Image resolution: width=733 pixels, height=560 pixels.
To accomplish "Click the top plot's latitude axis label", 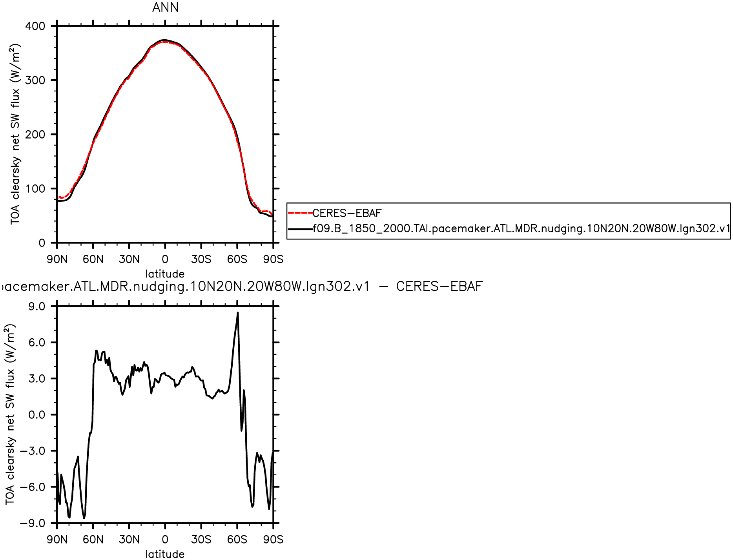I will coord(165,274).
